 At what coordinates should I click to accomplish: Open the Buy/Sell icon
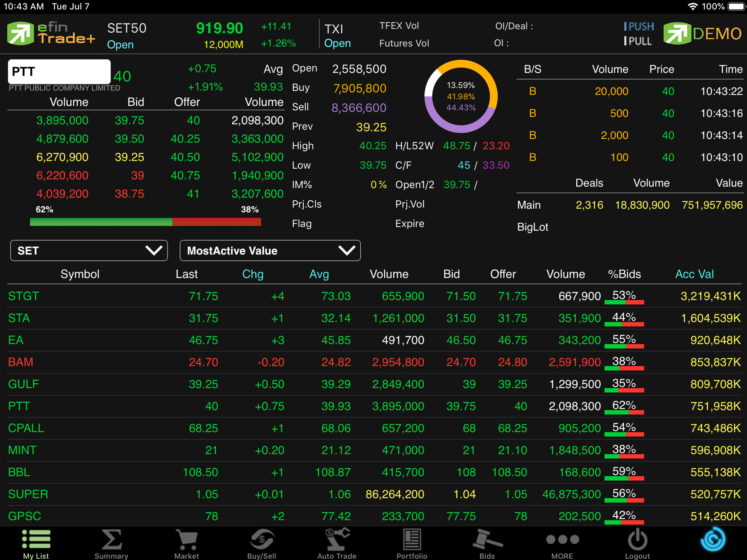coord(262,539)
